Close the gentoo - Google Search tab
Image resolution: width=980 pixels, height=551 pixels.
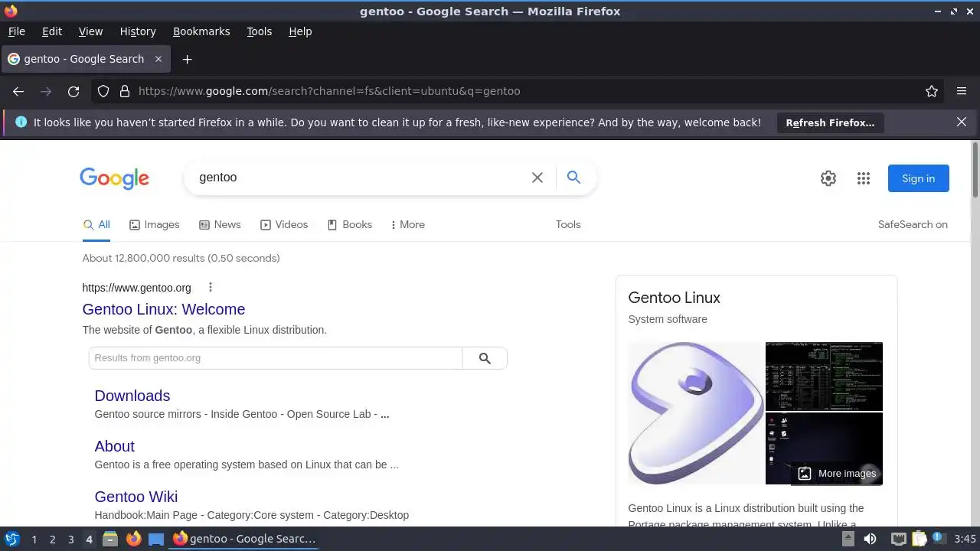point(158,59)
